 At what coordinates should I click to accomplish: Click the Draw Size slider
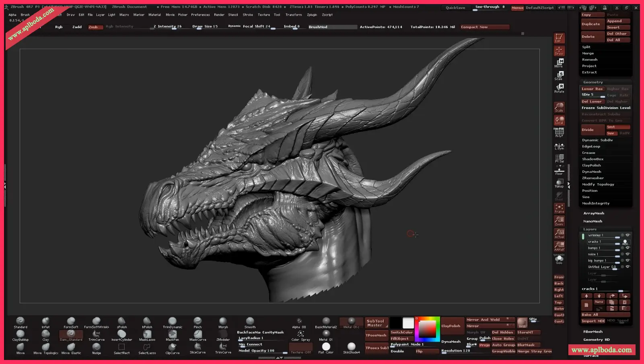pyautogui.click(x=205, y=27)
